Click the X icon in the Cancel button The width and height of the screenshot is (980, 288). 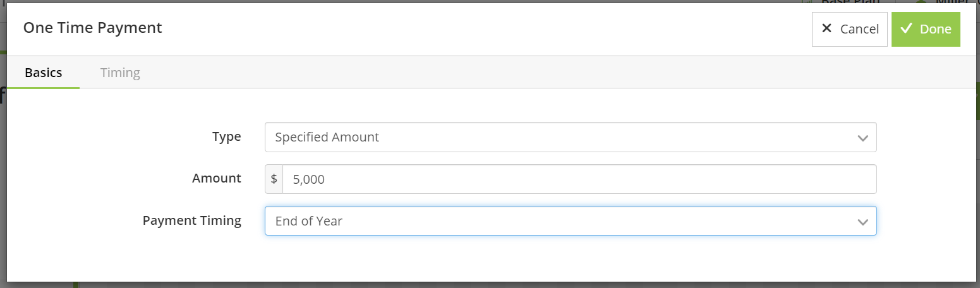(826, 29)
